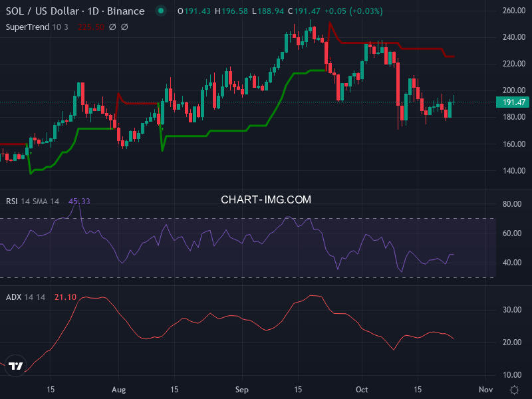Click the green market status dot
This screenshot has height=399, width=532.
[x=160, y=11]
